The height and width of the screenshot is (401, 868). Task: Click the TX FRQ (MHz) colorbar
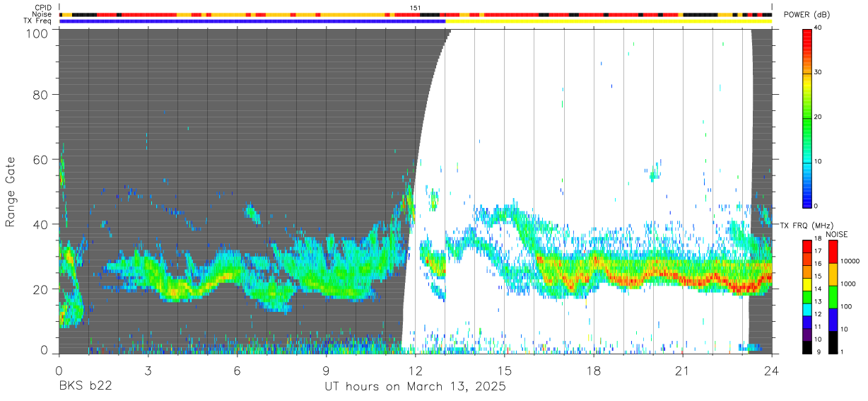[807, 297]
